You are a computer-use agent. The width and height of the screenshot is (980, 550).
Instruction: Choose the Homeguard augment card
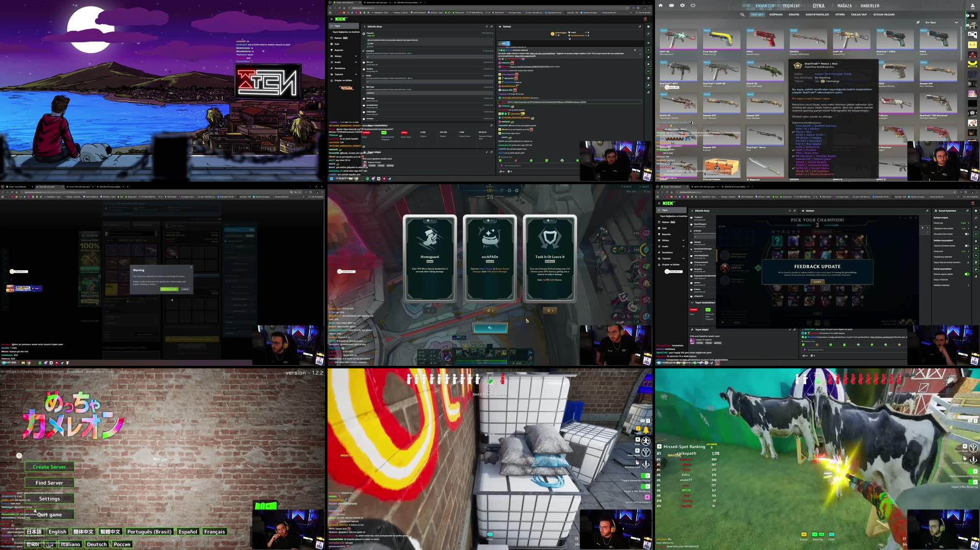(430, 258)
